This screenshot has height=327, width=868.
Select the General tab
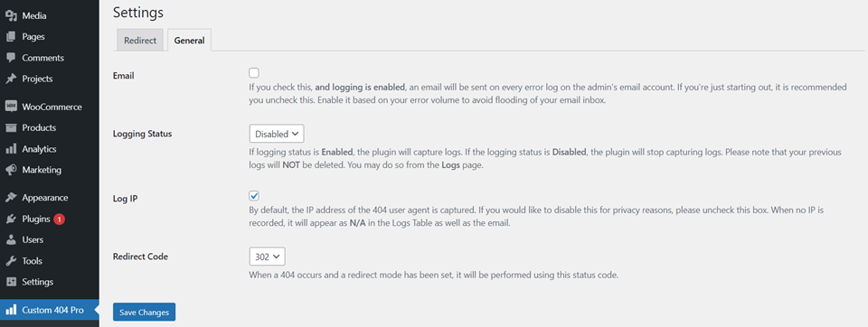pyautogui.click(x=189, y=41)
